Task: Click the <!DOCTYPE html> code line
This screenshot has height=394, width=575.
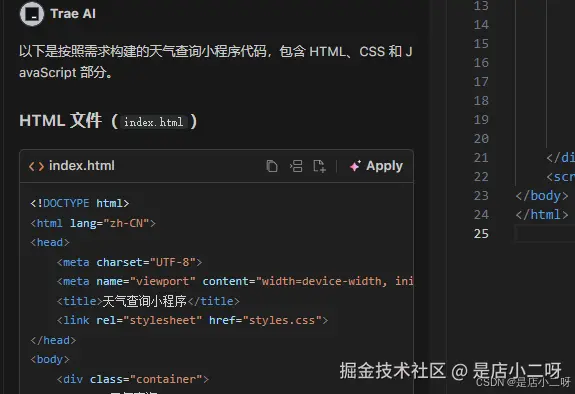Action: (80, 203)
